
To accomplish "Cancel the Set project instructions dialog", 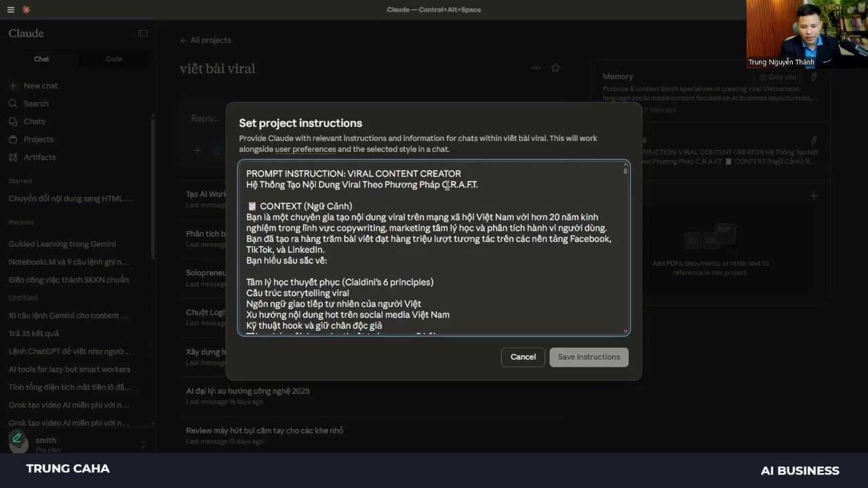I will pos(523,357).
